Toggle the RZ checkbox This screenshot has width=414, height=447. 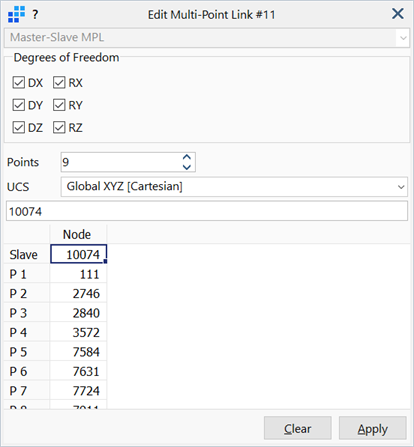click(x=59, y=127)
